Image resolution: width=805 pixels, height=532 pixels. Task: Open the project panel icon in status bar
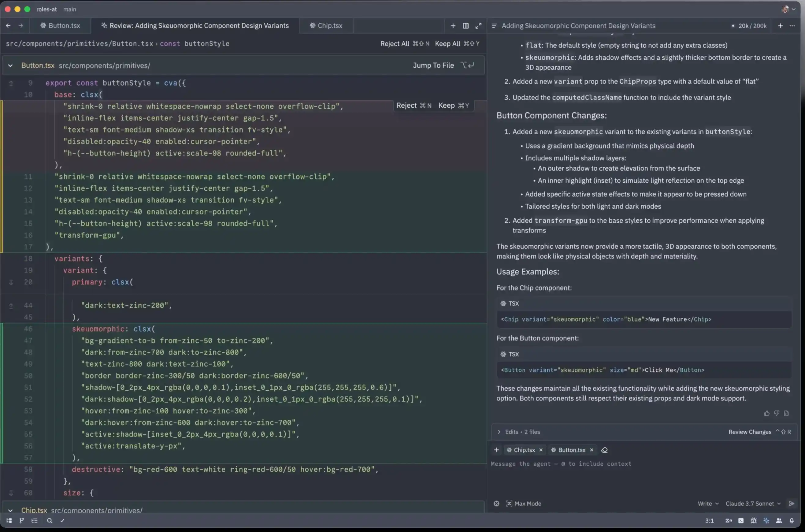pyautogui.click(x=9, y=520)
